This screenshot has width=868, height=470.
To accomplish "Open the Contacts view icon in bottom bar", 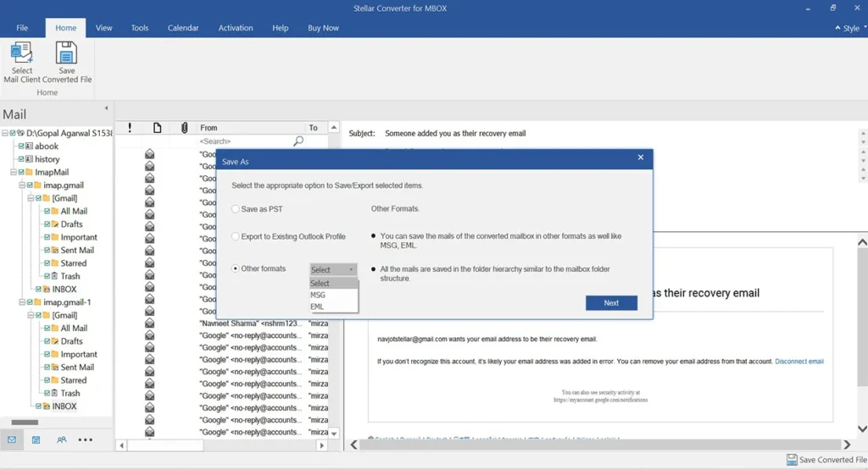I will tap(61, 440).
